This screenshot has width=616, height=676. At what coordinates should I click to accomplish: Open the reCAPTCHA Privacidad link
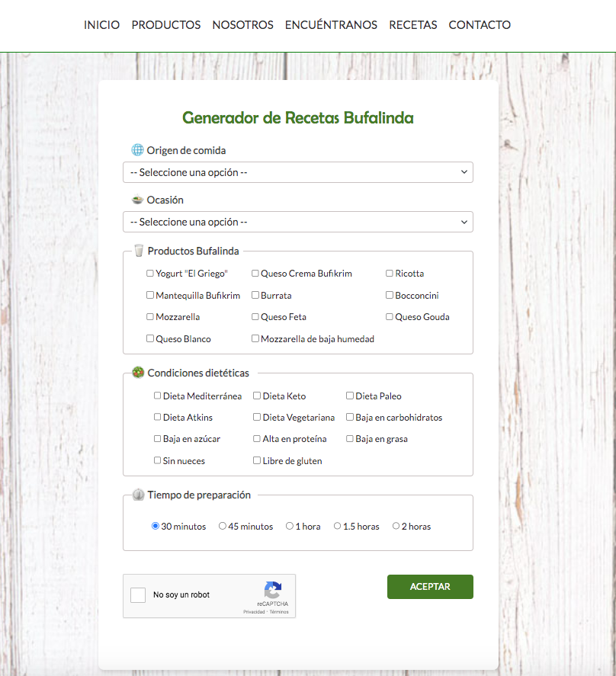(254, 612)
